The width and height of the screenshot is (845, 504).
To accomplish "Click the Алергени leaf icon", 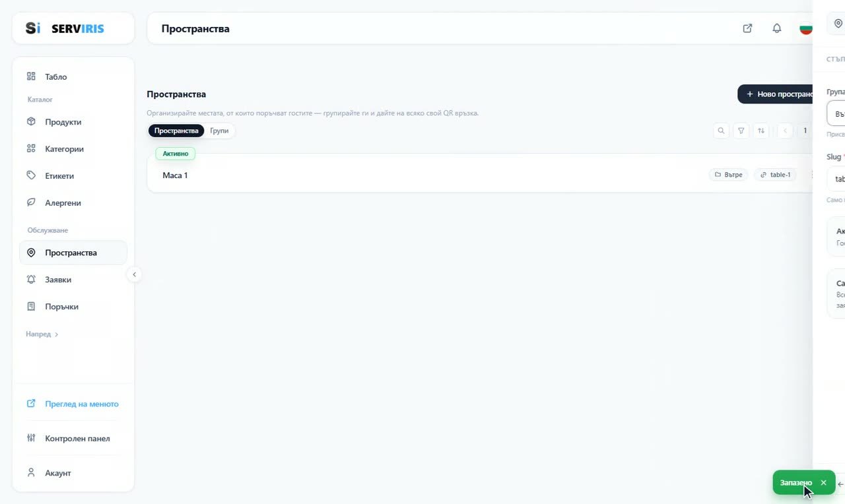I will click(31, 203).
